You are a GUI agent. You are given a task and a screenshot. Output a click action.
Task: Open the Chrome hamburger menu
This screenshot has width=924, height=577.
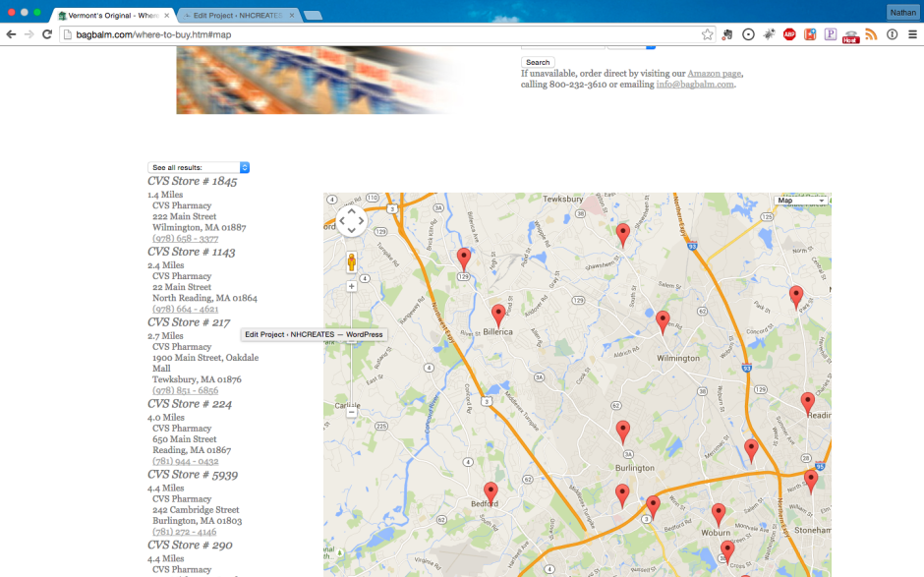tap(913, 34)
